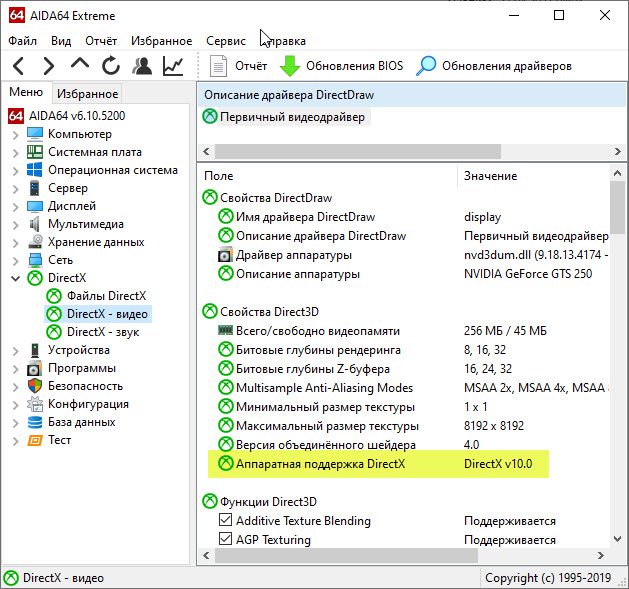
Task: Click the Тест benchmark icon
Action: point(34,440)
